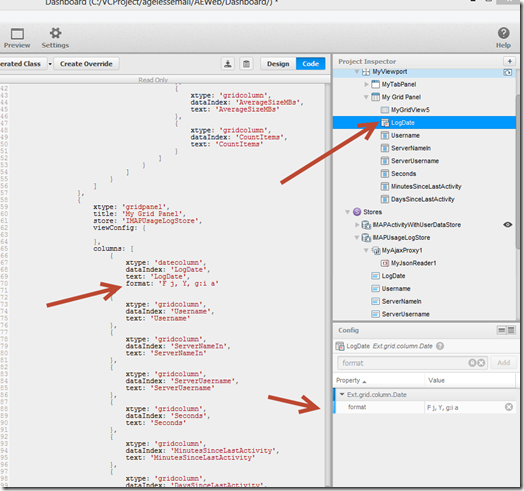Image resolution: width=524 pixels, height=491 pixels.
Task: Click the code editor vertical scrollbar
Action: (328, 284)
